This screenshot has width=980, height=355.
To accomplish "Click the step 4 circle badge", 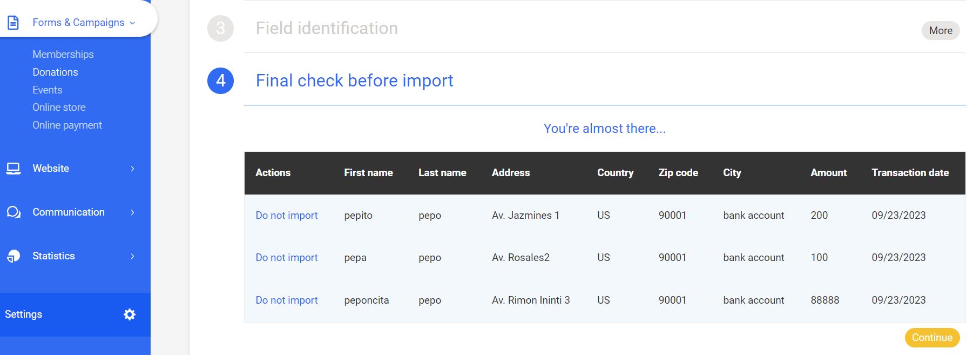I will click(220, 81).
